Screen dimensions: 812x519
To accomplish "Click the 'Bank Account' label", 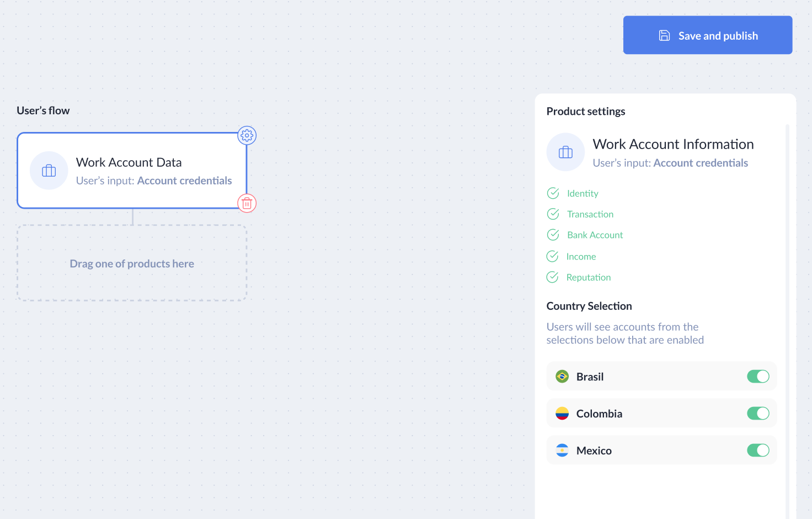I will point(595,235).
